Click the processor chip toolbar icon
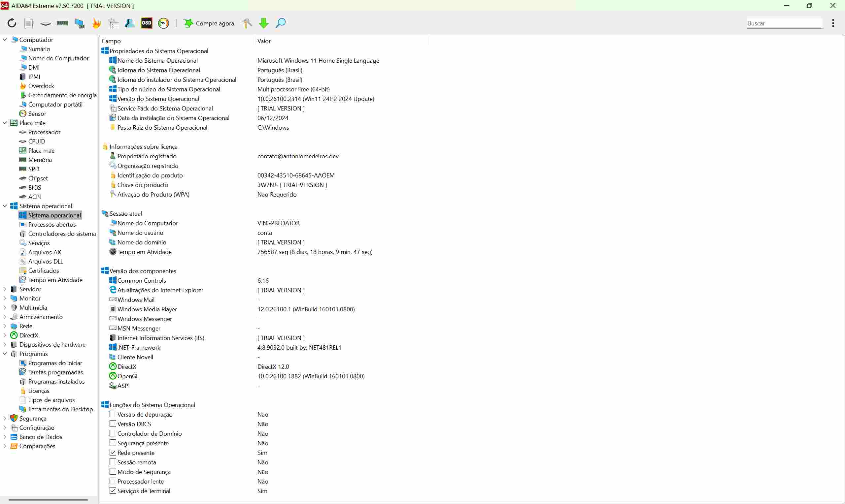 pos(46,23)
